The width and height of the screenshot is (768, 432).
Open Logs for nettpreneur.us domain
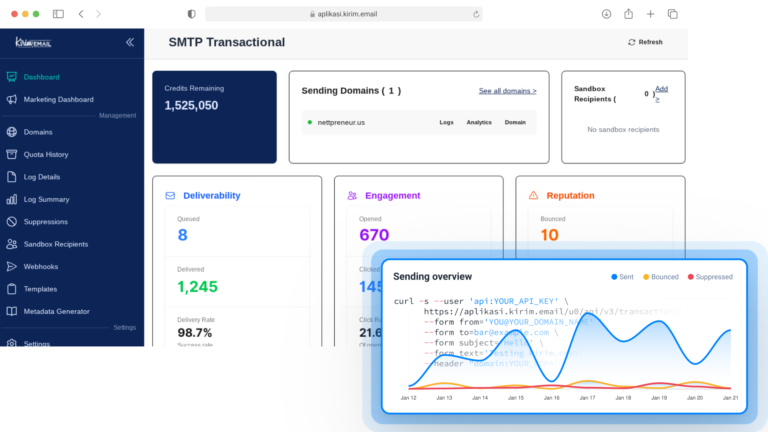point(446,122)
